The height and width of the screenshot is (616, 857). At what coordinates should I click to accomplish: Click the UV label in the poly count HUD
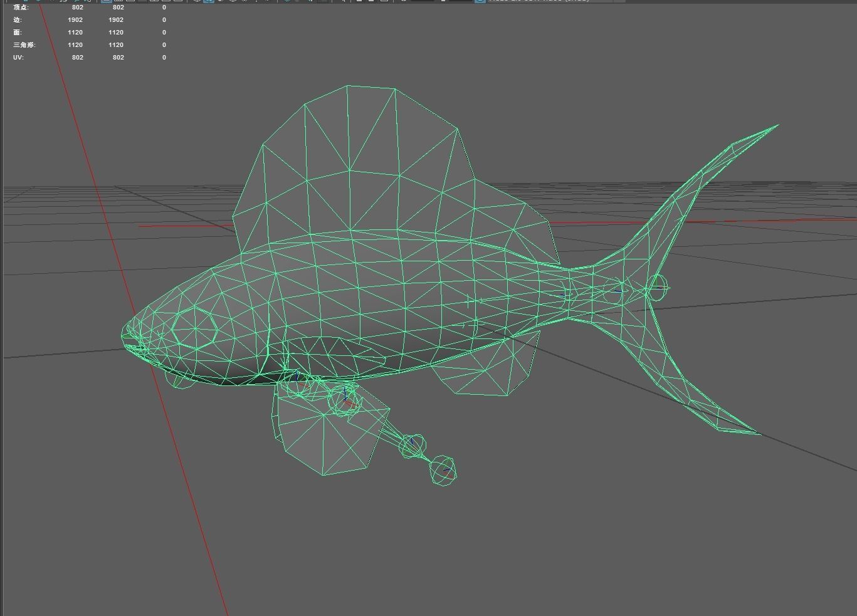pos(19,58)
